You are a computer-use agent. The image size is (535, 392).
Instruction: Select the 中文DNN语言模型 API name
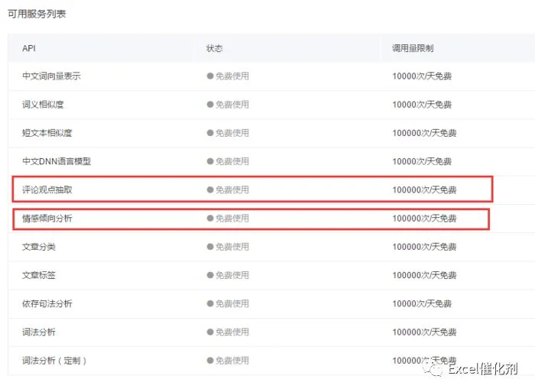(x=57, y=161)
